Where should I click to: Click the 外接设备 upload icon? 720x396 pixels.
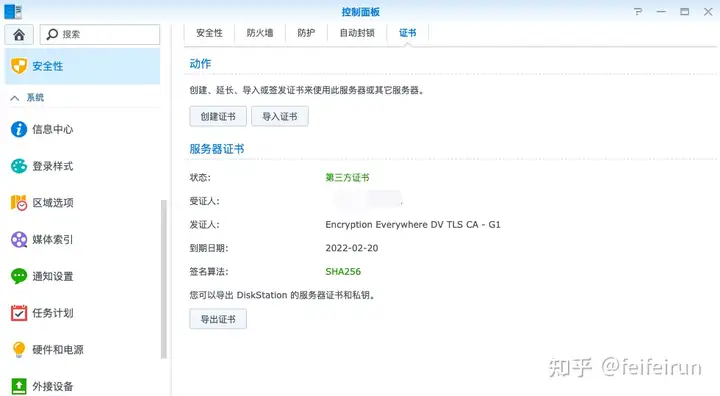(19, 386)
